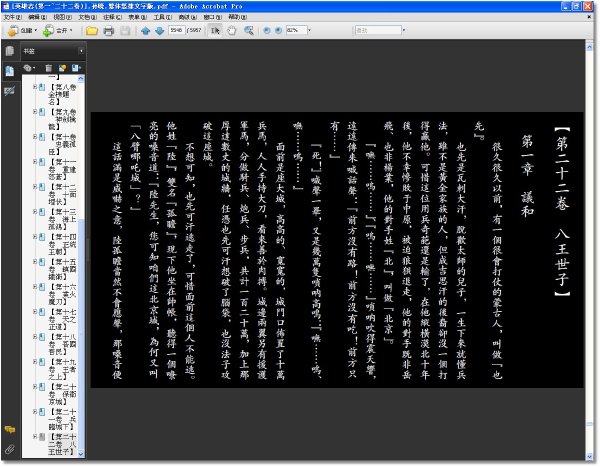This screenshot has width=600, height=467.
Task: Click the page number input field
Action: click(176, 30)
